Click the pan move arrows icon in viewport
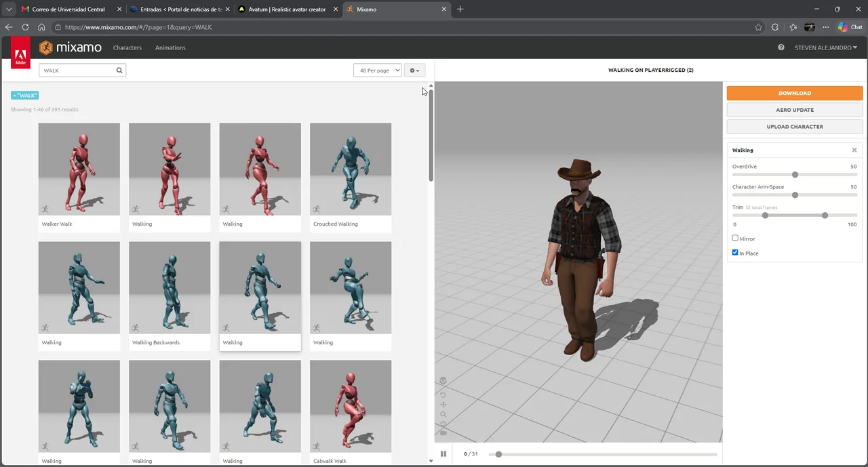This screenshot has width=868, height=467. tap(443, 405)
